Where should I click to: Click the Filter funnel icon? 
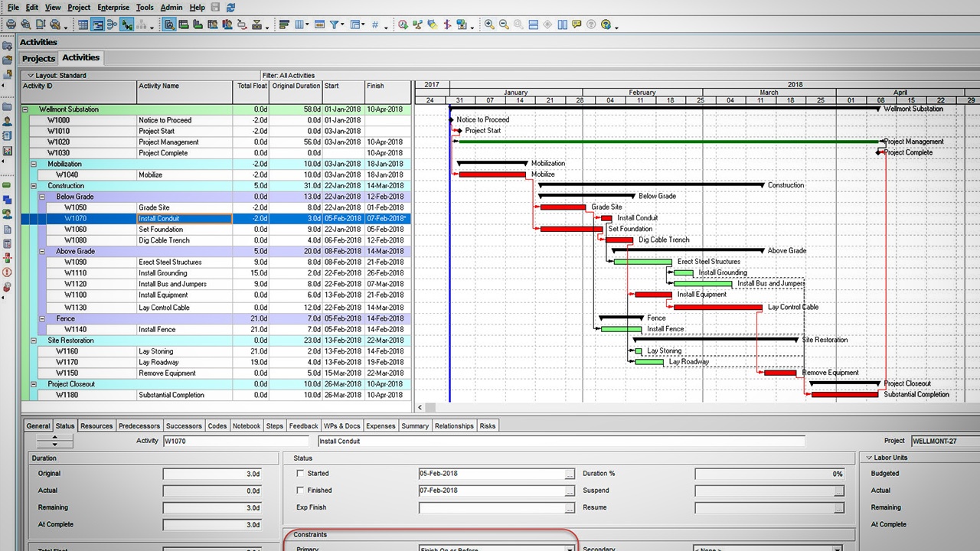[x=335, y=24]
